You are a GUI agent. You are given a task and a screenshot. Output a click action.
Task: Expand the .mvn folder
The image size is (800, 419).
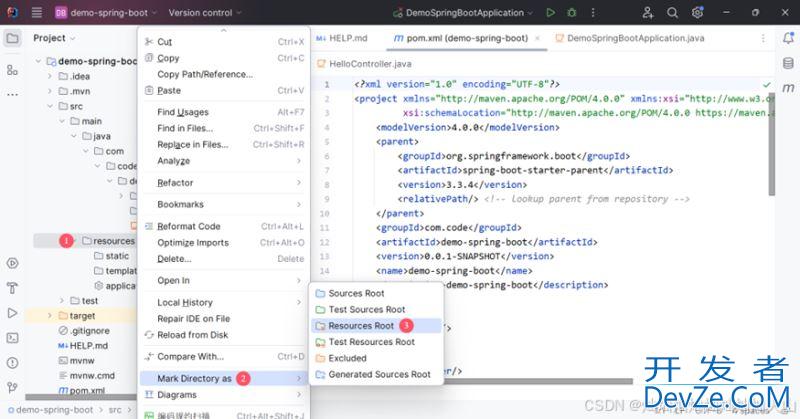click(x=49, y=91)
